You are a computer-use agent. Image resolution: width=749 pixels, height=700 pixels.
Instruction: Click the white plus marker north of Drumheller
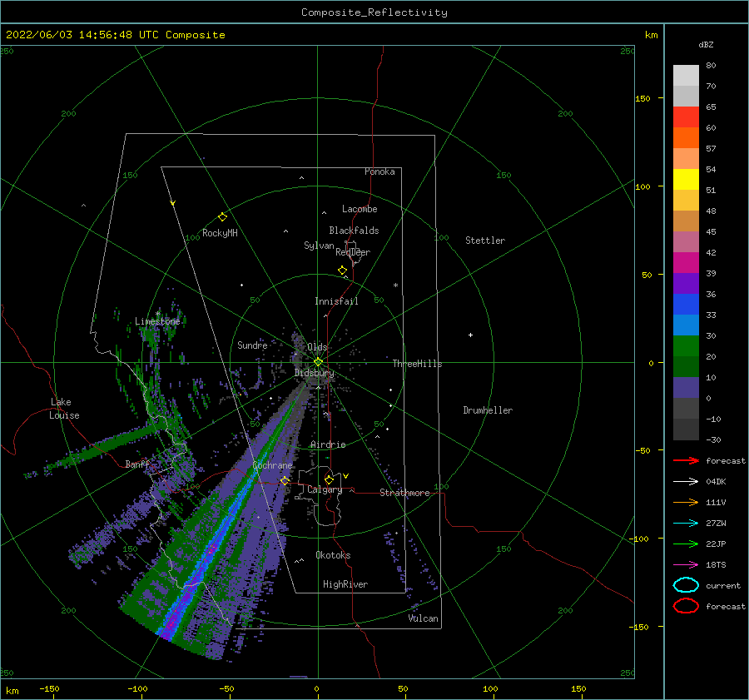pyautogui.click(x=470, y=335)
